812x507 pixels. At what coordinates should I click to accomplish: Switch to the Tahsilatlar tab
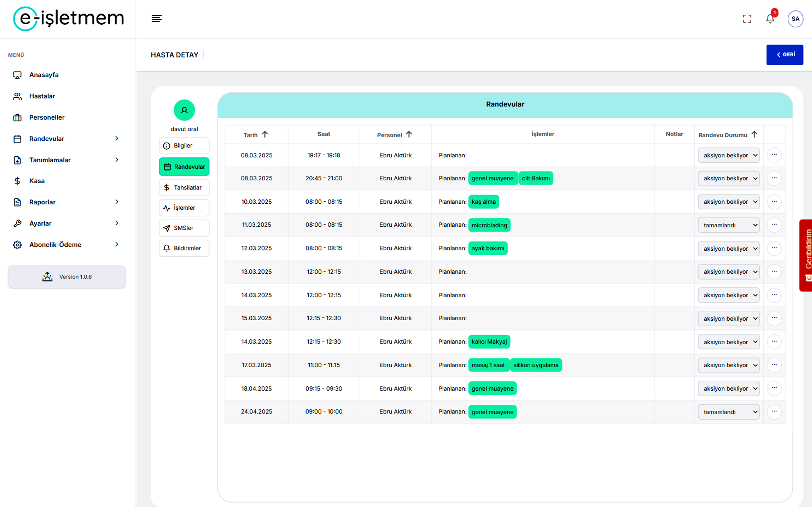[x=184, y=187]
